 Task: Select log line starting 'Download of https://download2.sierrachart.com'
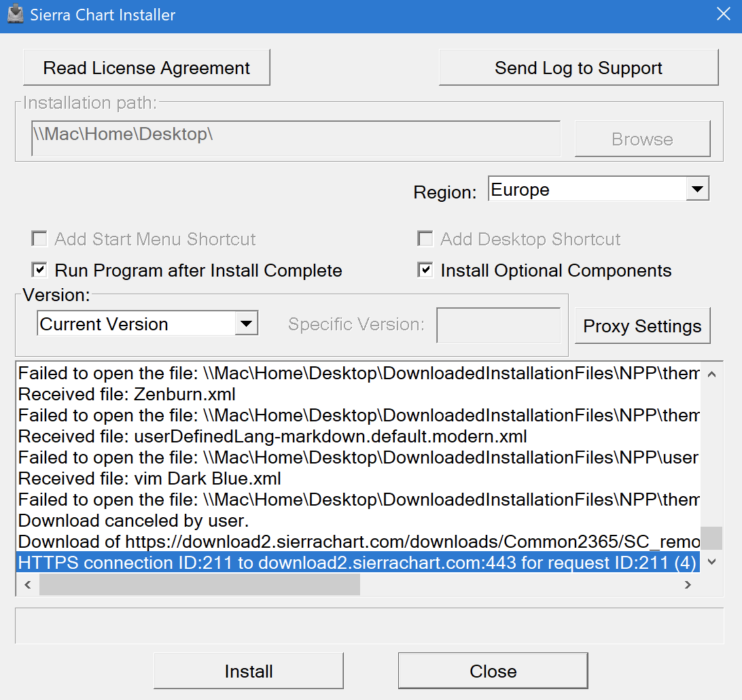tap(358, 542)
